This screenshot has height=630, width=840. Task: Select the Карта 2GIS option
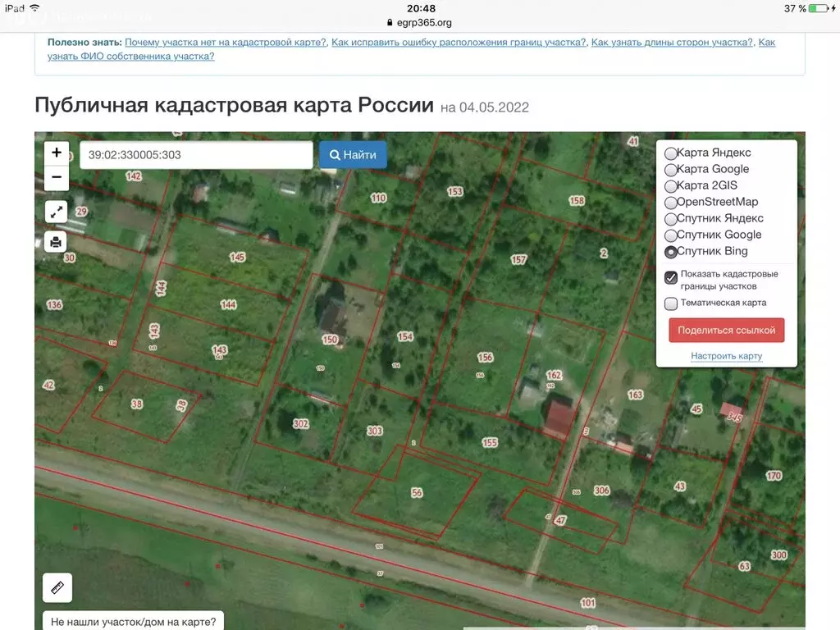(671, 185)
